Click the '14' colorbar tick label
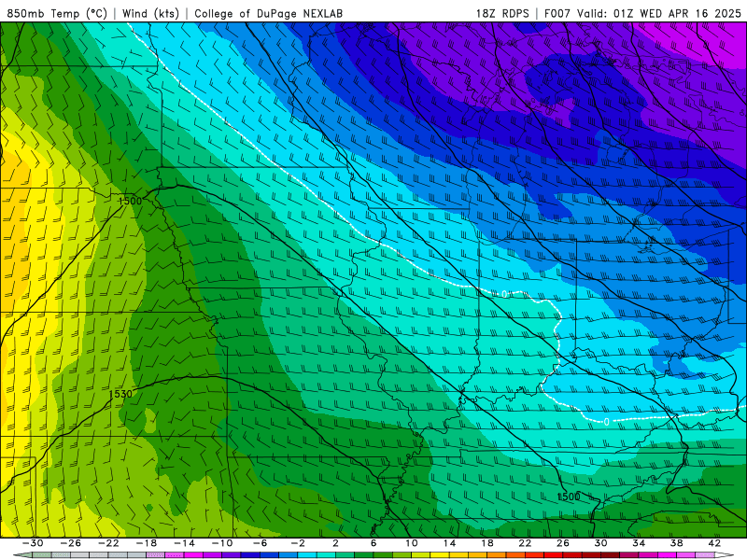 (449, 543)
